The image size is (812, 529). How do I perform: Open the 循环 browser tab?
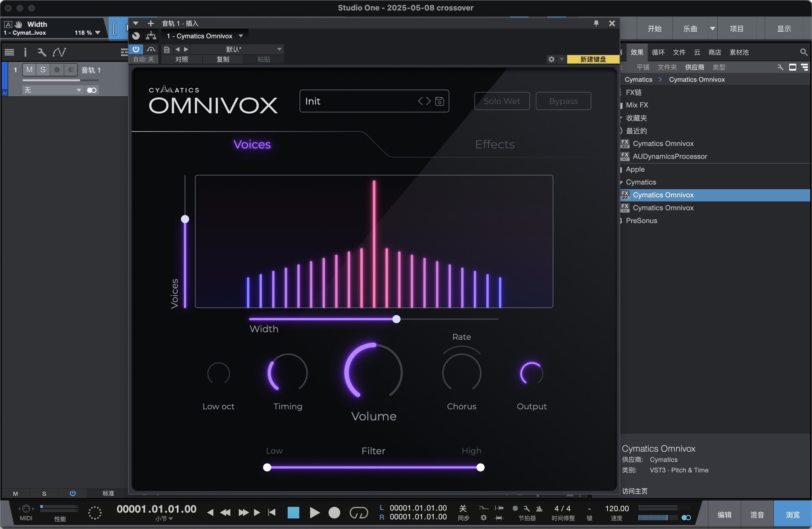tap(658, 52)
